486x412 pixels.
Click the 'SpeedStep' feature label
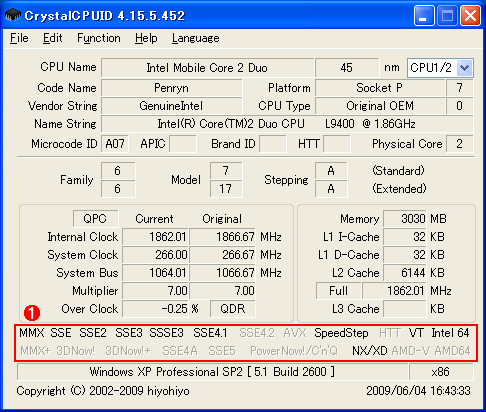341,333
